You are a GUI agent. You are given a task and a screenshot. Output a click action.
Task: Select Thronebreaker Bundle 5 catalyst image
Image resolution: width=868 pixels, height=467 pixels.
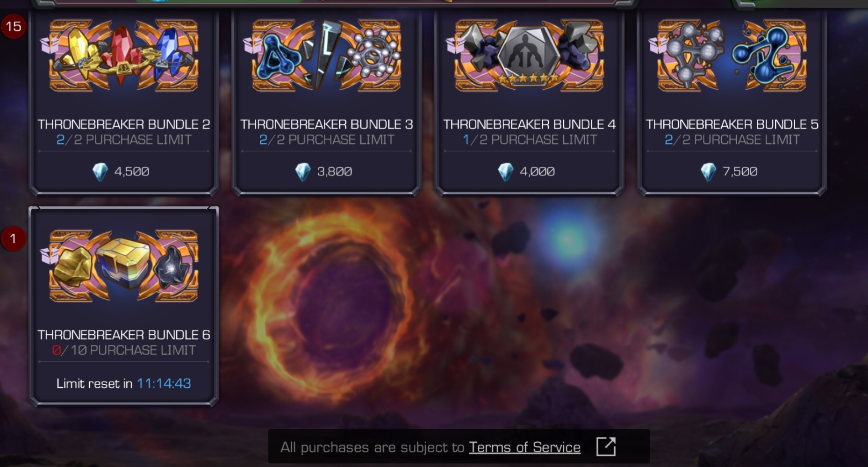tap(732, 55)
